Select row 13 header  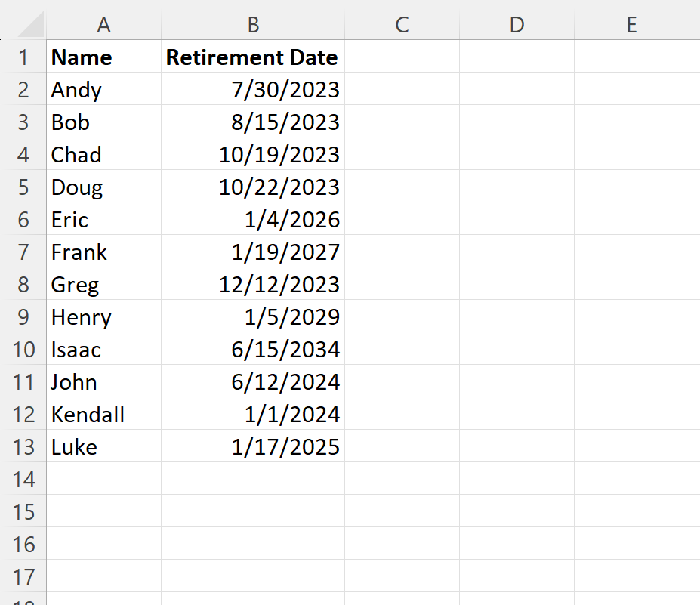click(x=23, y=447)
